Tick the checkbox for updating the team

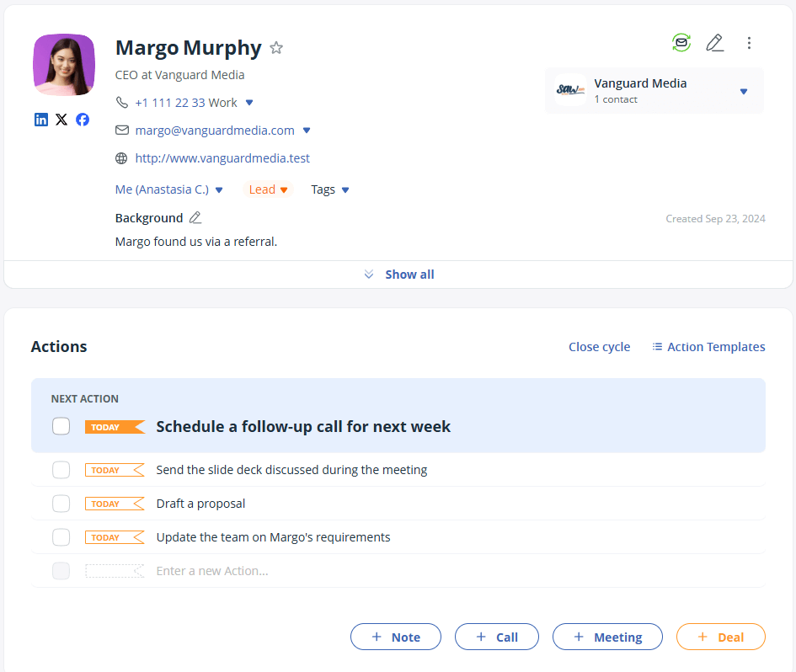click(x=61, y=536)
